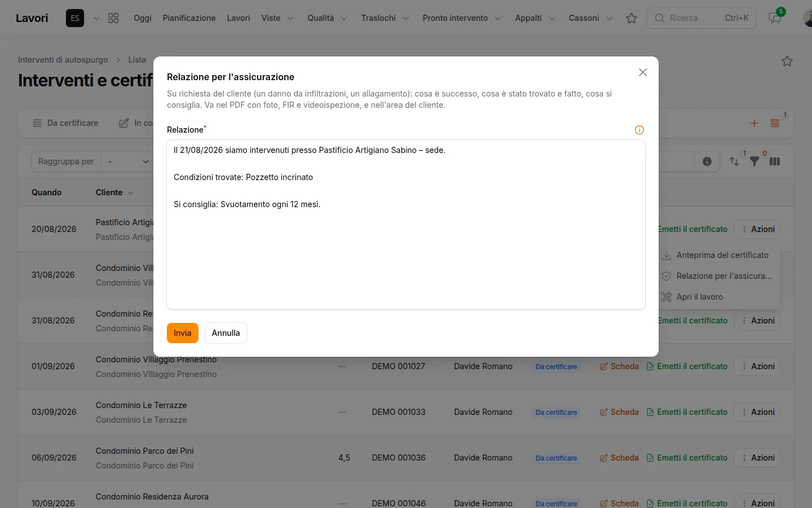The image size is (812, 508).
Task: Select the Da certificare tab
Action: [x=65, y=123]
